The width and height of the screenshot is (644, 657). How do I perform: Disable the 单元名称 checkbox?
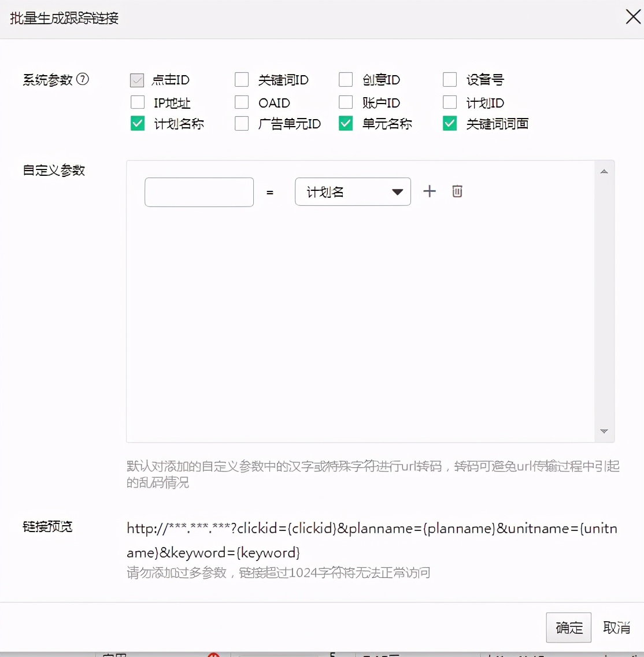(345, 123)
